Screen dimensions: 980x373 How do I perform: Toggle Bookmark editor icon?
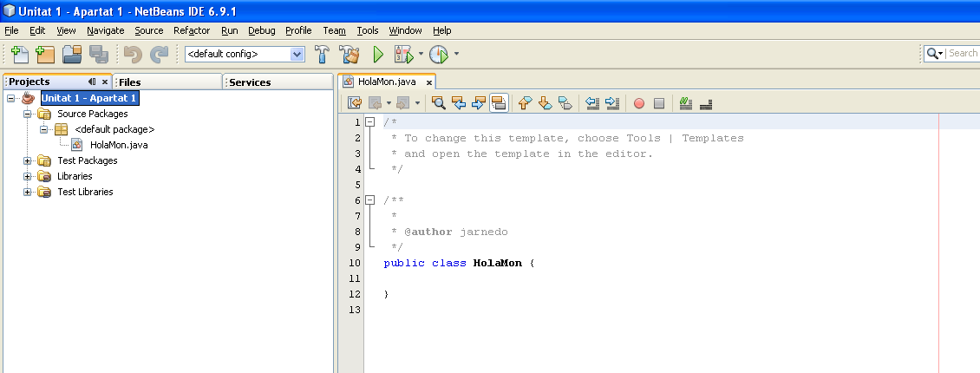pos(565,103)
